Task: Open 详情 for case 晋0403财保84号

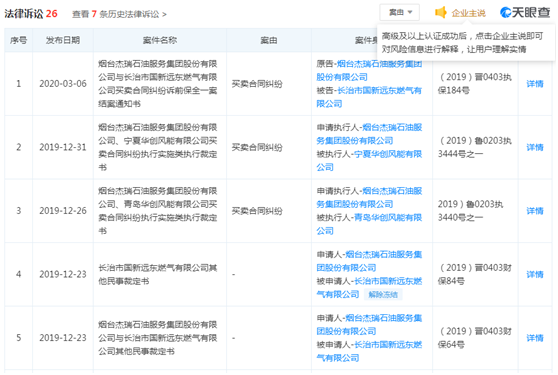Action: point(535,274)
